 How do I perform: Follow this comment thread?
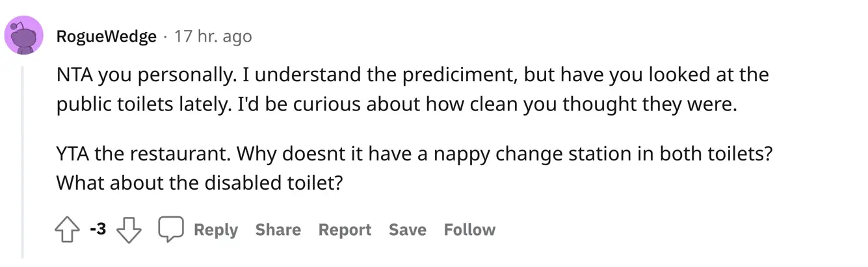(469, 230)
